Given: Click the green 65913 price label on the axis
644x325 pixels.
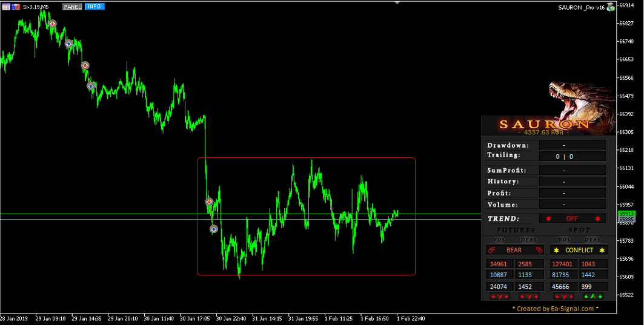Looking at the screenshot, I should [x=626, y=214].
